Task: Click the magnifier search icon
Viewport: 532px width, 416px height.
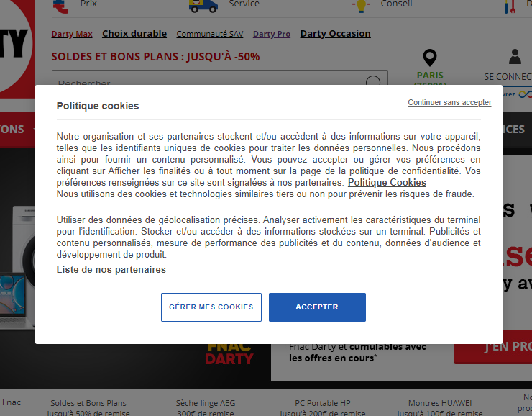Action: (373, 81)
